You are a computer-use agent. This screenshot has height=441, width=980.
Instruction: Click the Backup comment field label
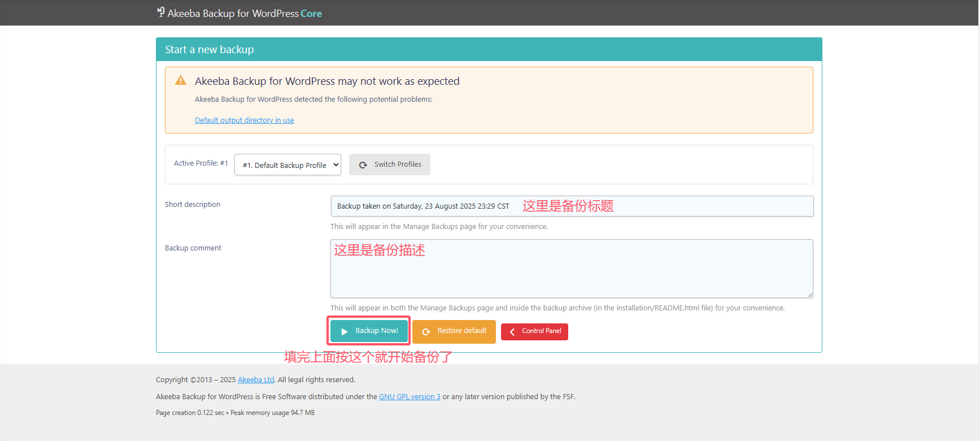[x=193, y=248]
